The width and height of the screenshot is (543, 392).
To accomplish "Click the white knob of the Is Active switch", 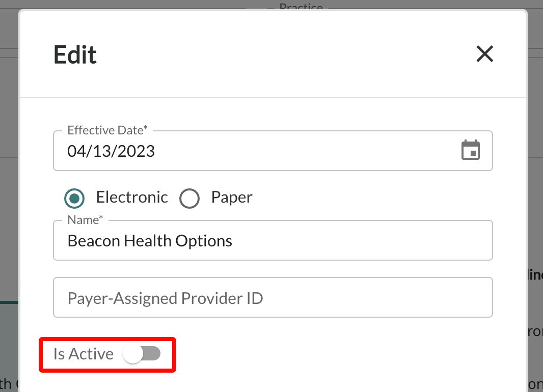I will pyautogui.click(x=133, y=354).
